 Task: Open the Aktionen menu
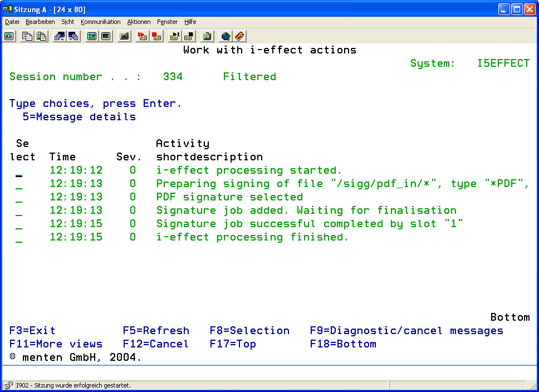pos(139,22)
